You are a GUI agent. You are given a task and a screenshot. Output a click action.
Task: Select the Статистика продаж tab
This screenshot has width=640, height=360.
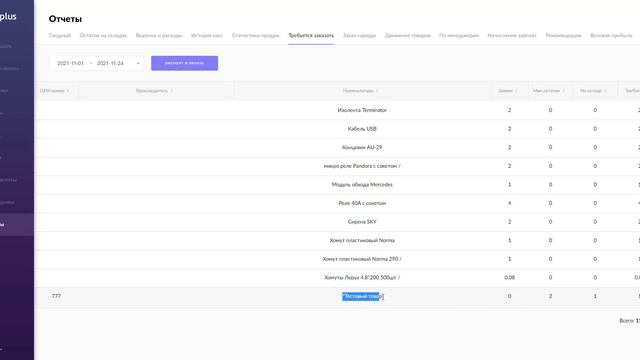(256, 36)
